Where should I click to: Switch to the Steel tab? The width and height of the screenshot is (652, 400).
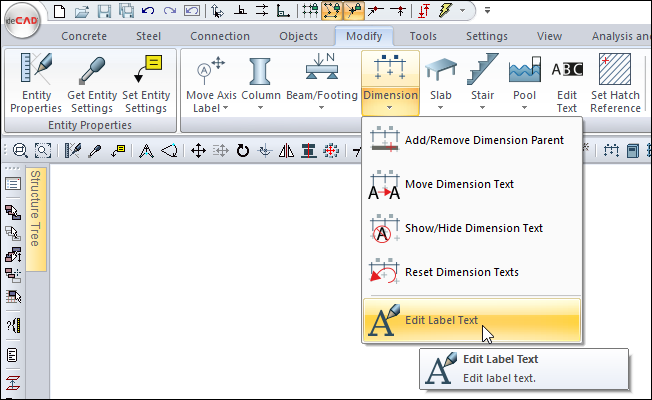(148, 36)
